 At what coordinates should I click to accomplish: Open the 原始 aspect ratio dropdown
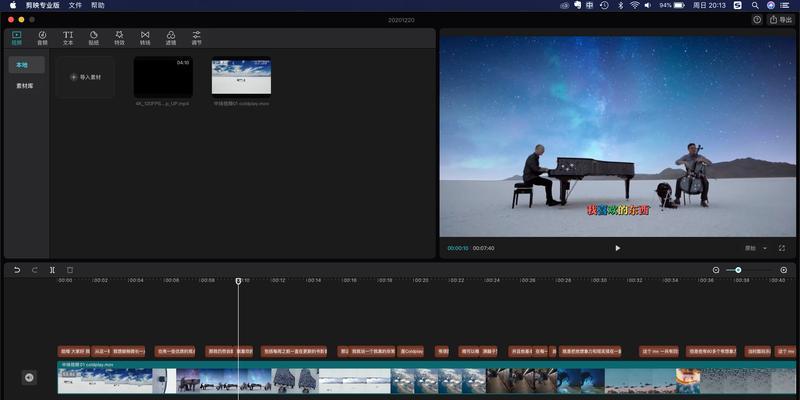tap(756, 248)
